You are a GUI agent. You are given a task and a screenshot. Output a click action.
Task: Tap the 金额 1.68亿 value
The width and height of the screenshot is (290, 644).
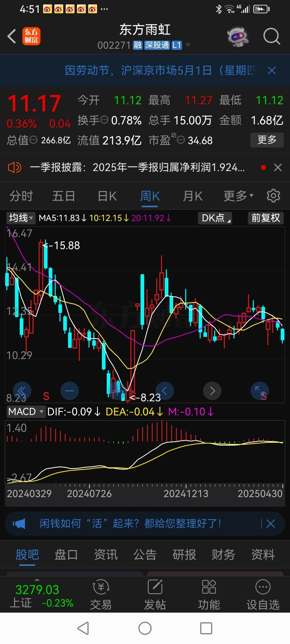click(x=267, y=120)
